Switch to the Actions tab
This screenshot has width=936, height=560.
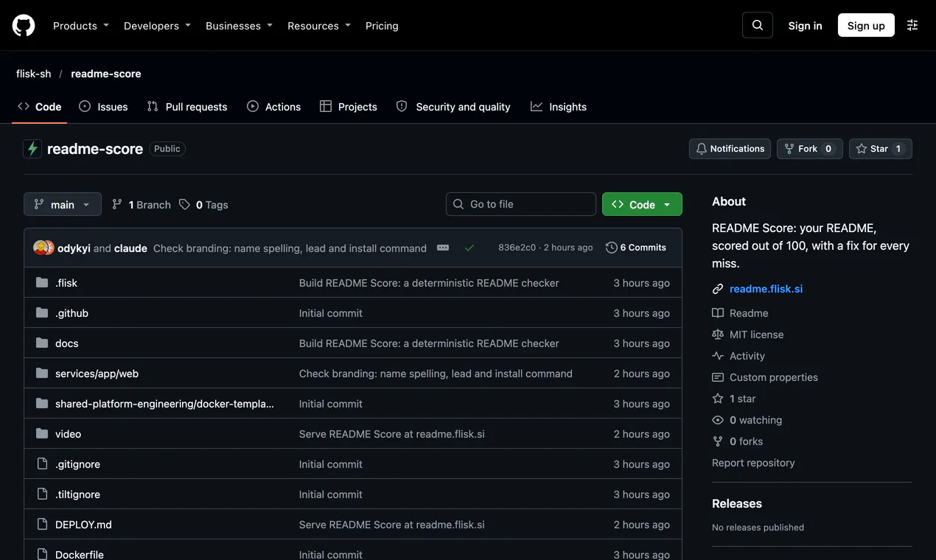click(x=274, y=107)
